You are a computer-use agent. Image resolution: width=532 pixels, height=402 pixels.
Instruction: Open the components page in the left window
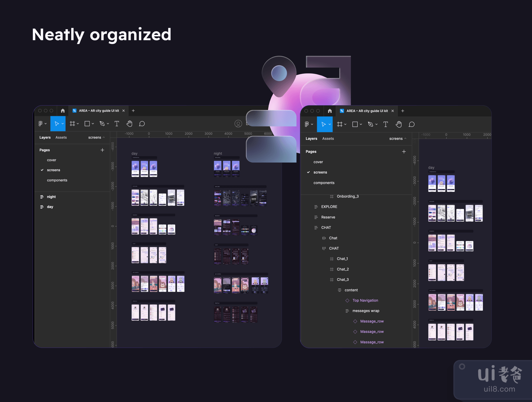coord(57,180)
